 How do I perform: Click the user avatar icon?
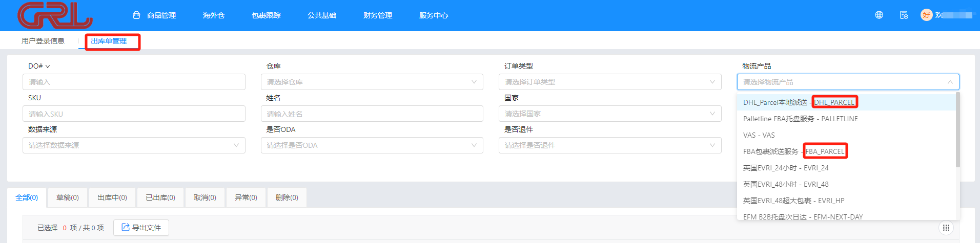point(926,15)
